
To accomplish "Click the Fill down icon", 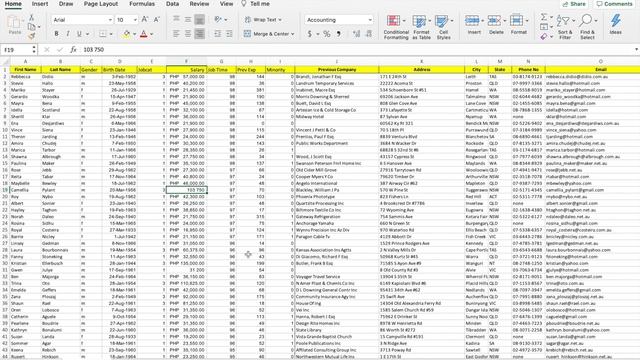I will (x=544, y=27).
